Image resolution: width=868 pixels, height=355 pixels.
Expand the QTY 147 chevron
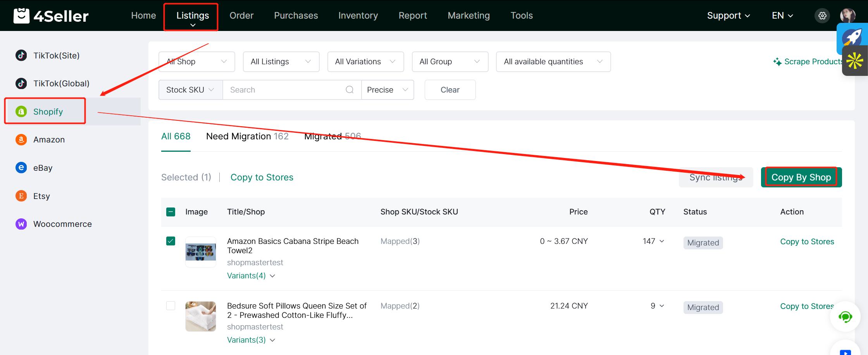click(x=662, y=241)
